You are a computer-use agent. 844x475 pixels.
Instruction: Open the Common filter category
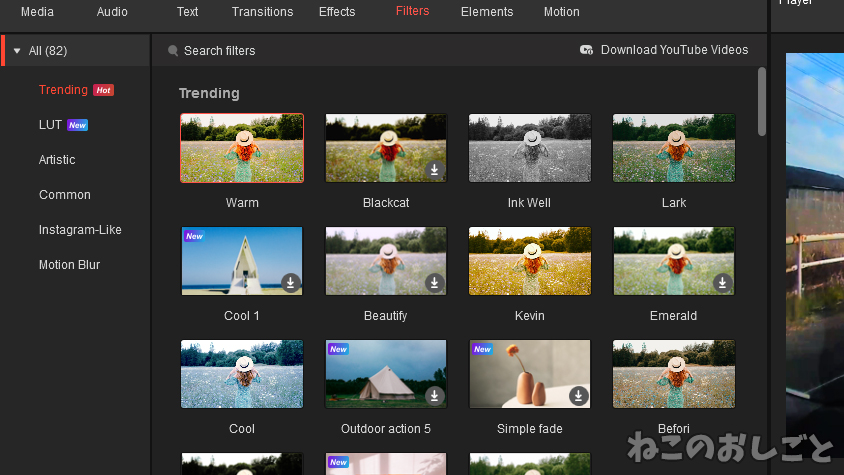click(65, 195)
